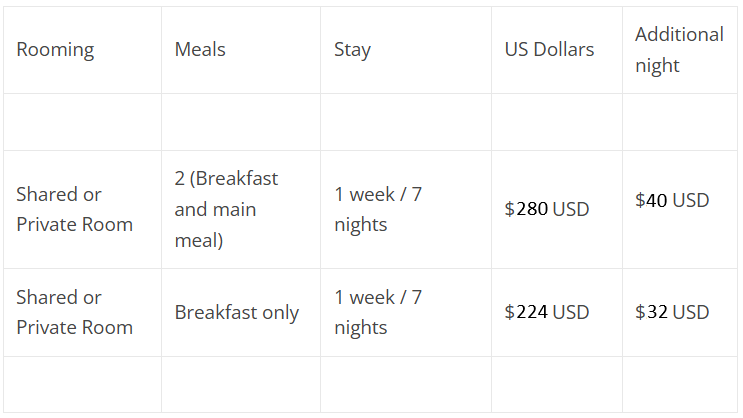Click empty bottom cell under $32 USD
Screen dimensions: 743x418
680,384
